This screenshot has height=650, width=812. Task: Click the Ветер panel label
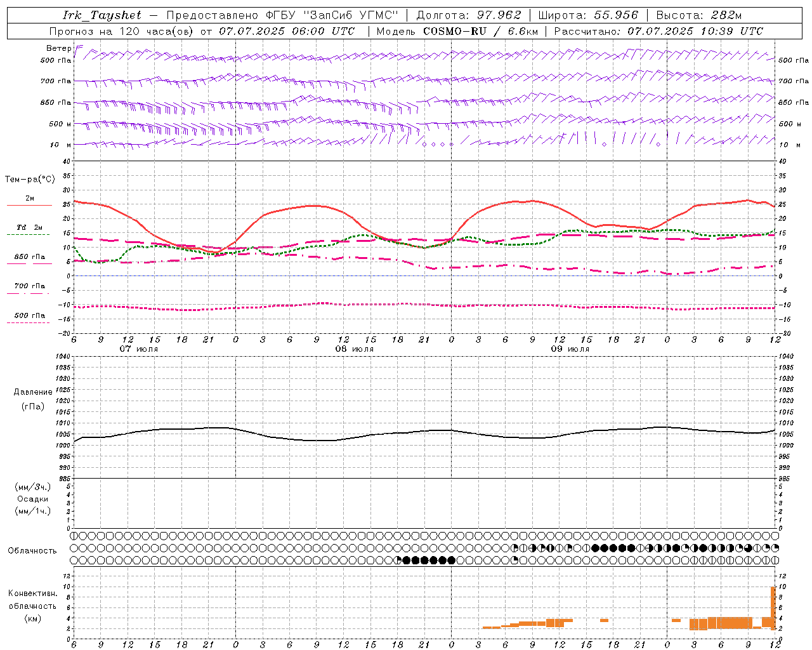pyautogui.click(x=58, y=48)
